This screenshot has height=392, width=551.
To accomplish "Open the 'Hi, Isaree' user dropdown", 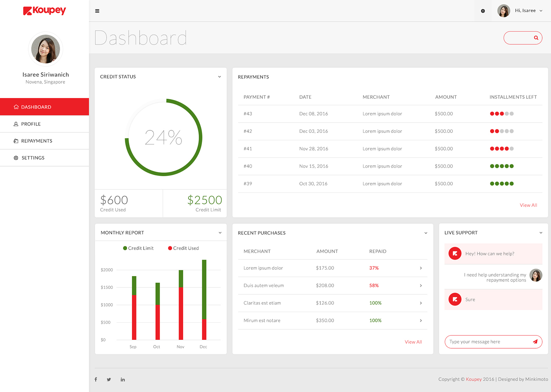I will [x=529, y=11].
